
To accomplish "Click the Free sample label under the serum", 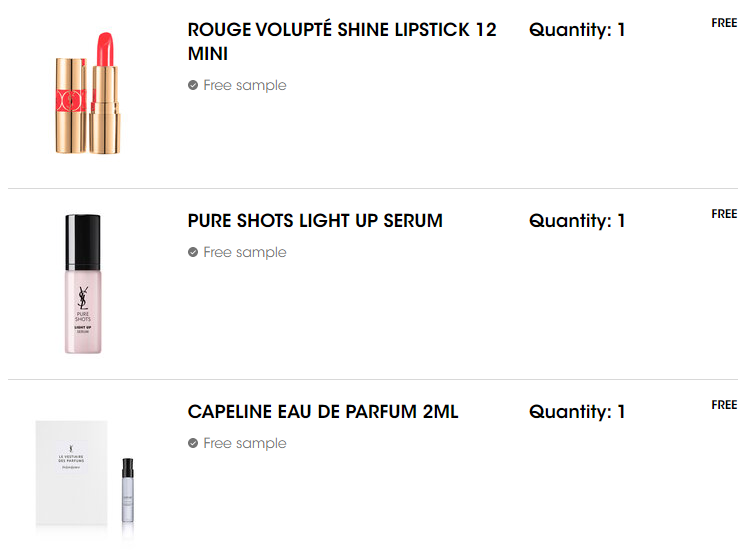I will point(244,252).
